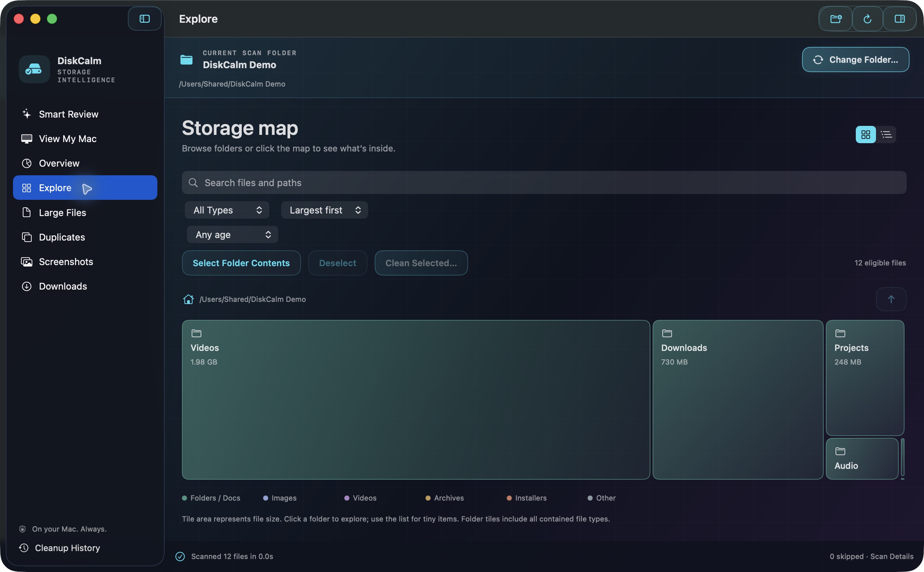Click the 12 eligible files label
The width and height of the screenshot is (924, 572).
coord(880,263)
